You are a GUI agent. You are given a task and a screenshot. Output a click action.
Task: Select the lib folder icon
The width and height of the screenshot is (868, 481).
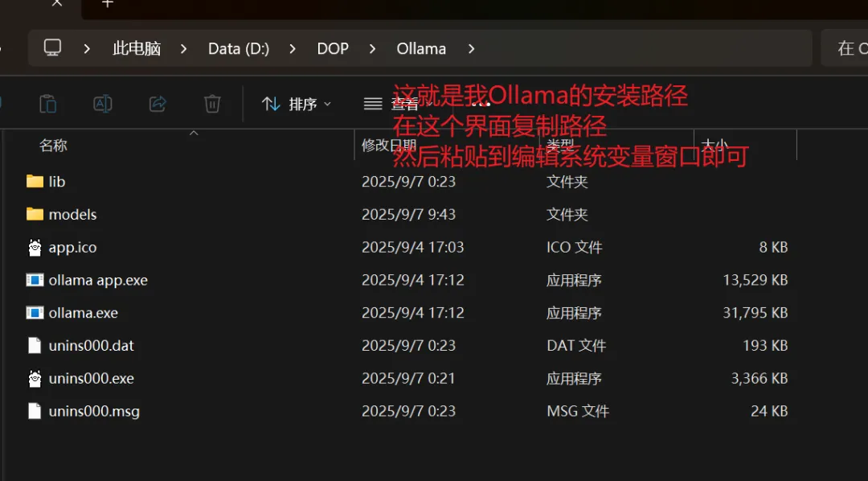click(35, 181)
